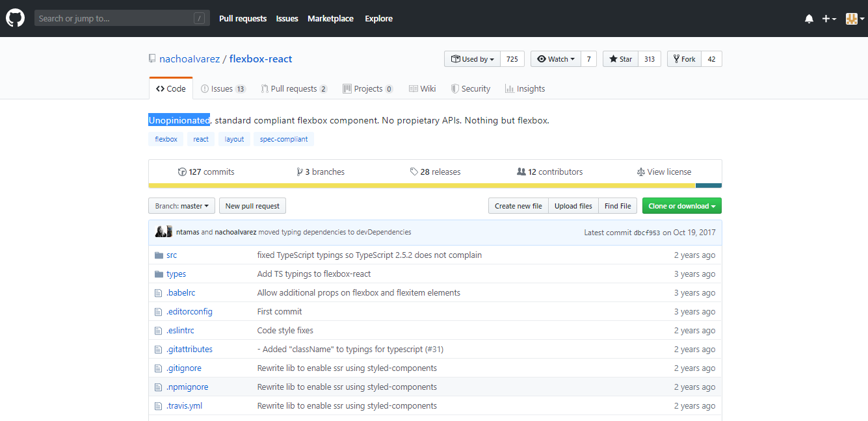Screen dimensions: 868x421
Task: Open the 127 commits link
Action: tap(206, 172)
